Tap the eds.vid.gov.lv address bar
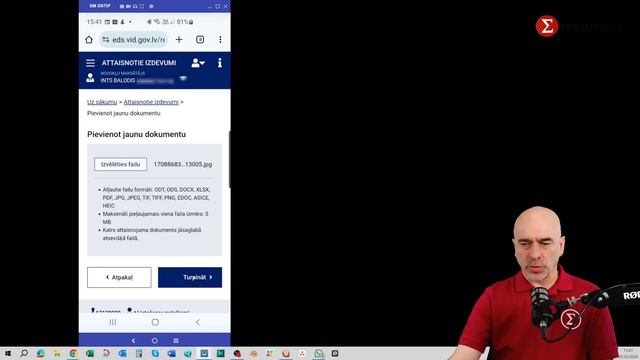Screen dimensions: 640x360 134,40
